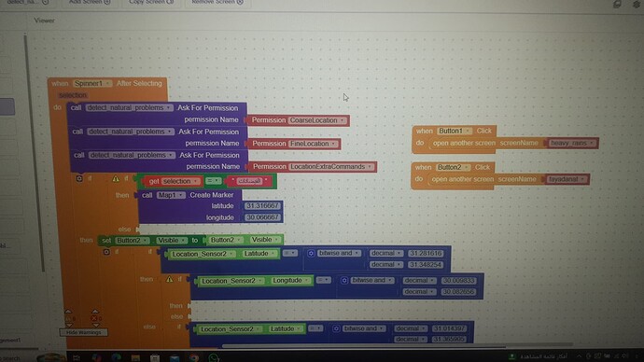Expand the Spinner1 component dropdown

tap(107, 83)
